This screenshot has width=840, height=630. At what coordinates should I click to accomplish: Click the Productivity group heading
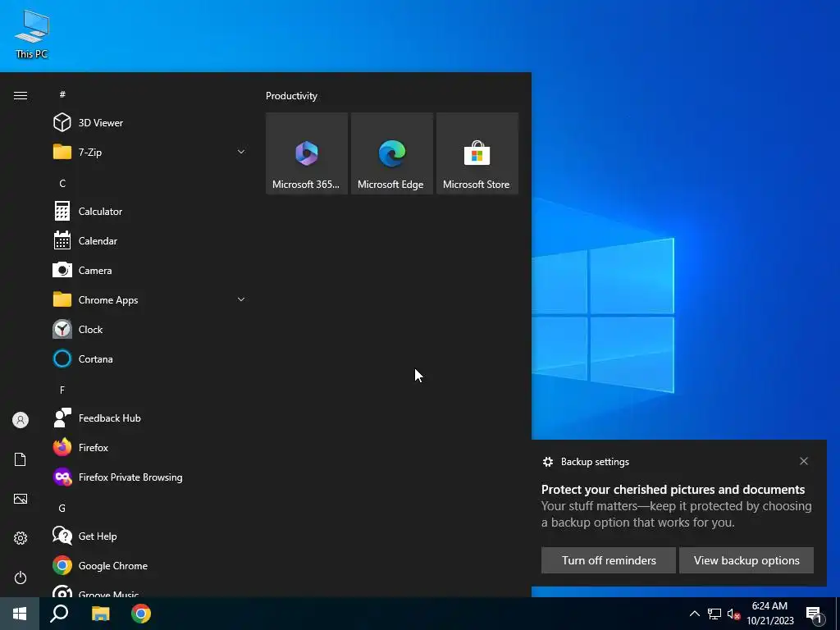click(291, 96)
